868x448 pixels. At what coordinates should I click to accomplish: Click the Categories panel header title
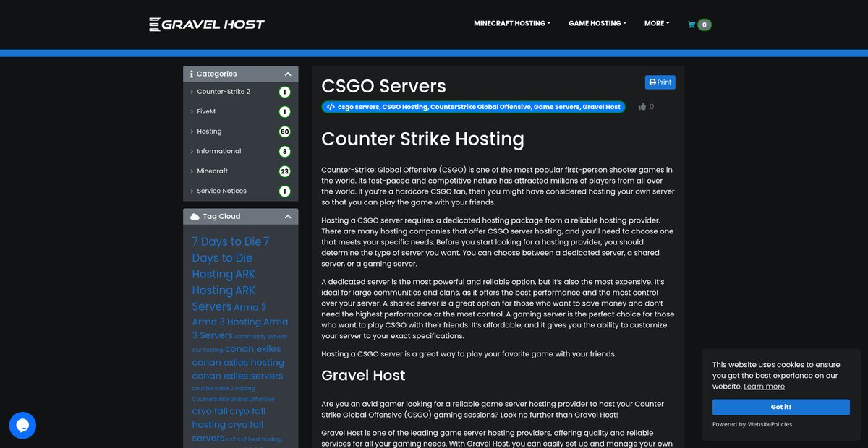coord(216,74)
